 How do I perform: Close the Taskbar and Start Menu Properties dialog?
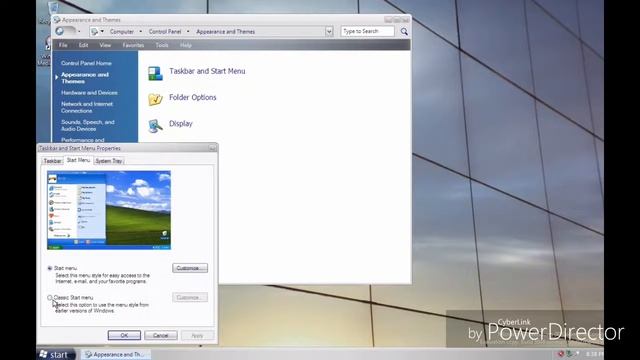pyautogui.click(x=213, y=148)
